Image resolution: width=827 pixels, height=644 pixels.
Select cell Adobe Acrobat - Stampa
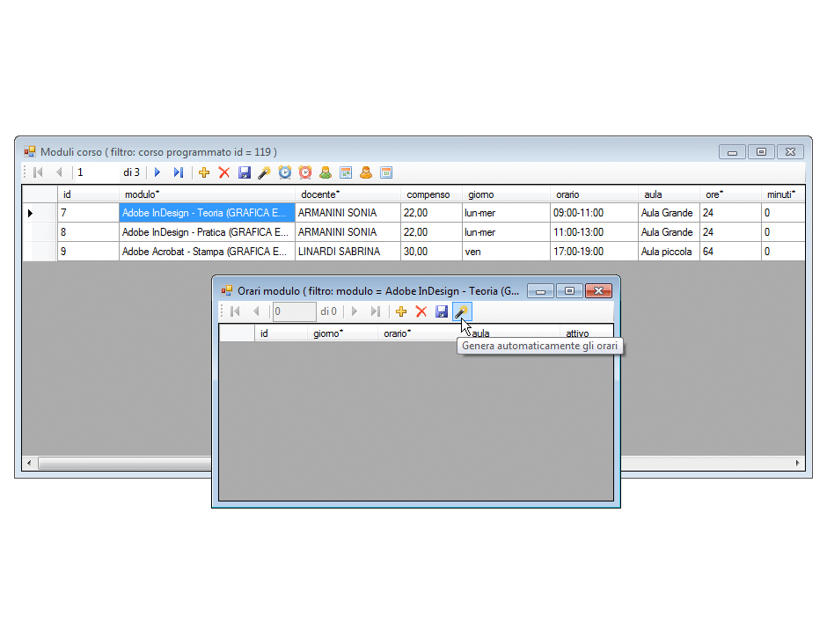coord(207,252)
